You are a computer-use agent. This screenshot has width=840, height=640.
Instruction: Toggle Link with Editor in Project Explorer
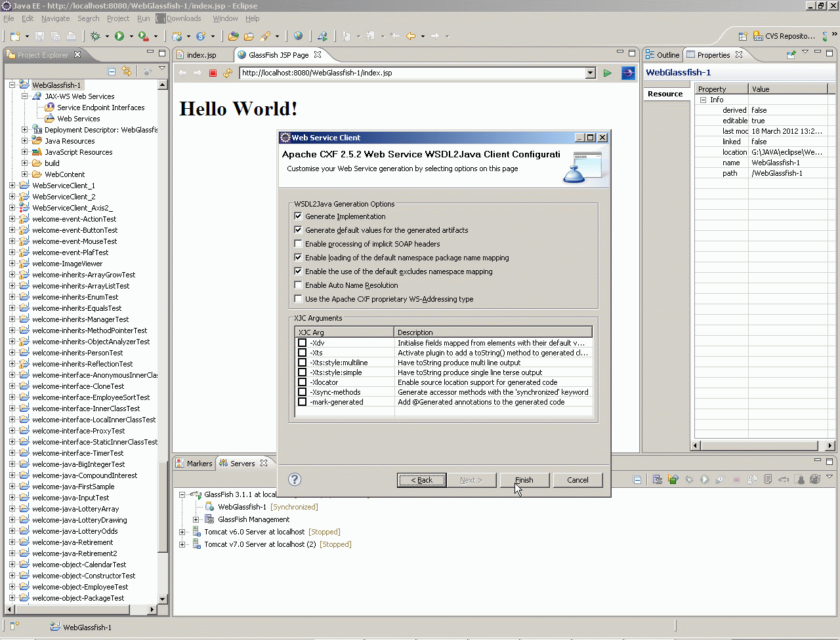click(127, 71)
